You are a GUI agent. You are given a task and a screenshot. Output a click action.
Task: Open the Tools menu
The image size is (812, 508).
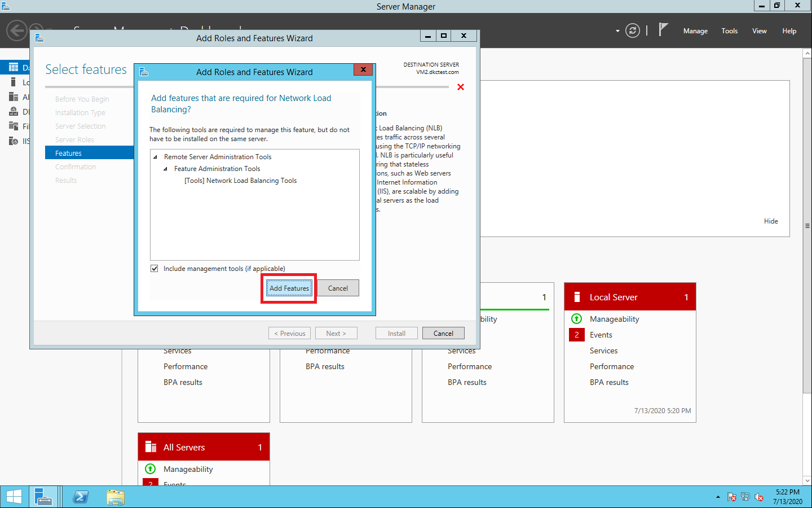730,31
